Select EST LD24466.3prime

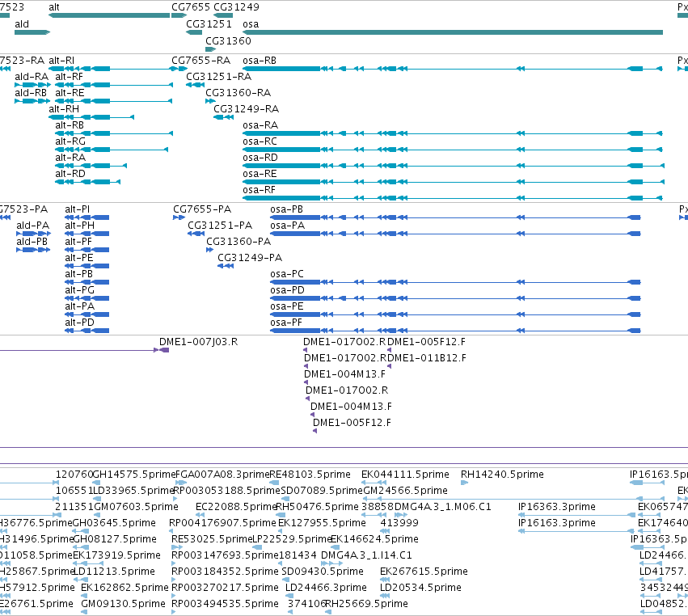[x=289, y=596]
